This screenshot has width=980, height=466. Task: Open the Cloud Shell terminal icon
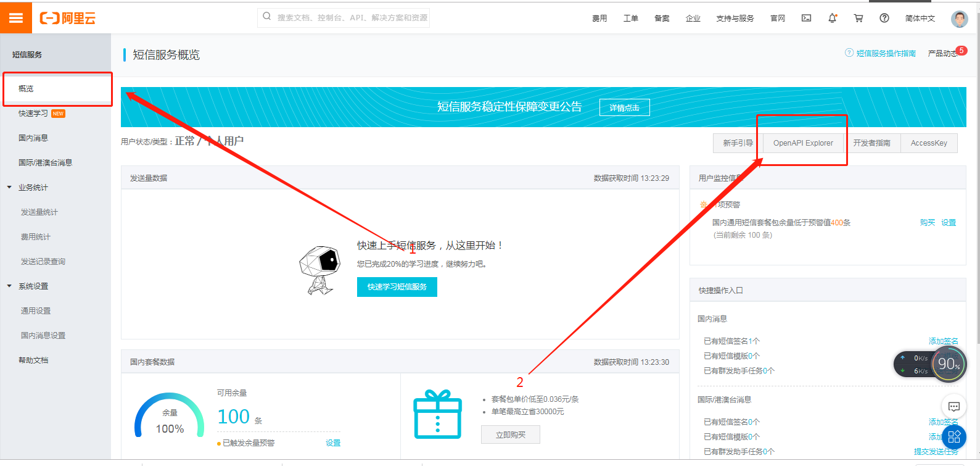click(x=806, y=18)
